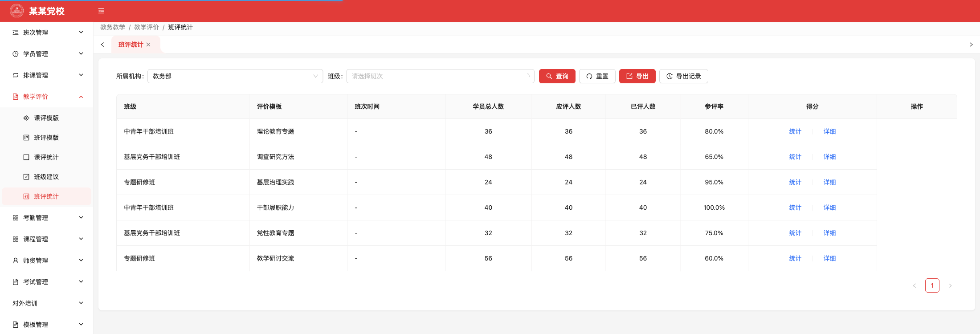Click the 考试管理 file icon
This screenshot has width=980, height=334.
(16, 282)
